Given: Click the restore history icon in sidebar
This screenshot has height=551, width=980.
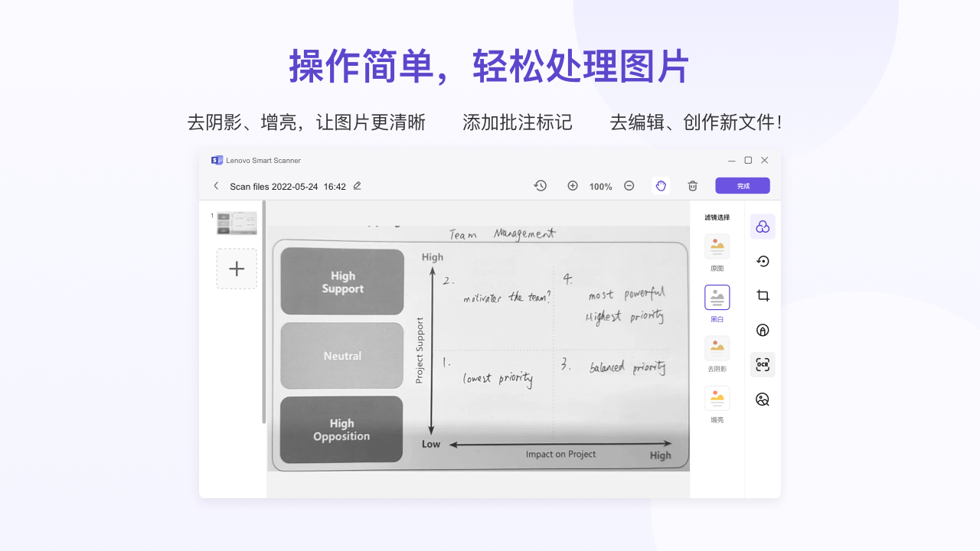Looking at the screenshot, I should coord(763,261).
